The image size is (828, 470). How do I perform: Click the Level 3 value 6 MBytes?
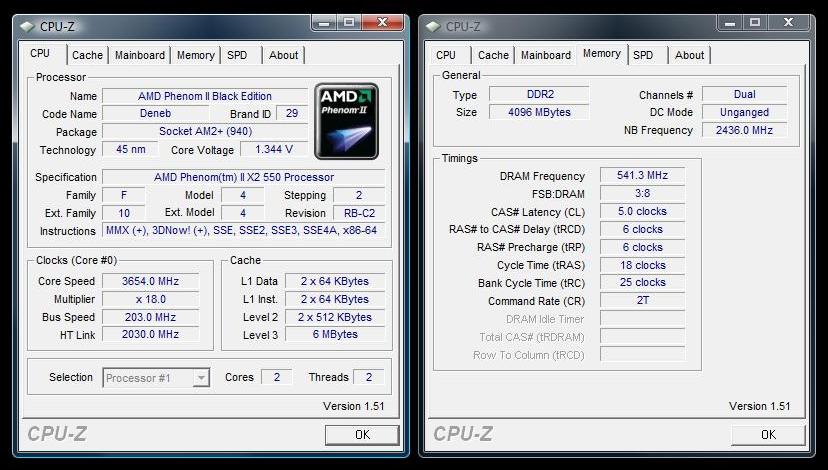pyautogui.click(x=335, y=334)
